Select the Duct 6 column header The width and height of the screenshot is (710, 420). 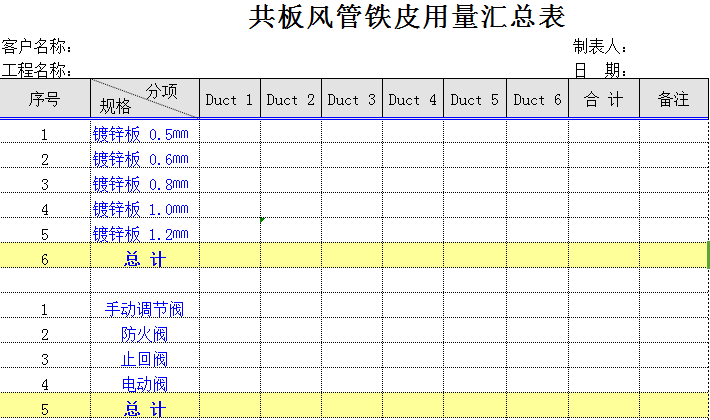coord(537,99)
